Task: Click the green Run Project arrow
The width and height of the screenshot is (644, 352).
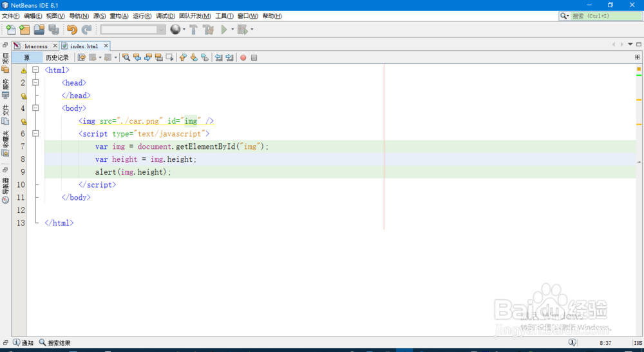Action: coord(224,30)
